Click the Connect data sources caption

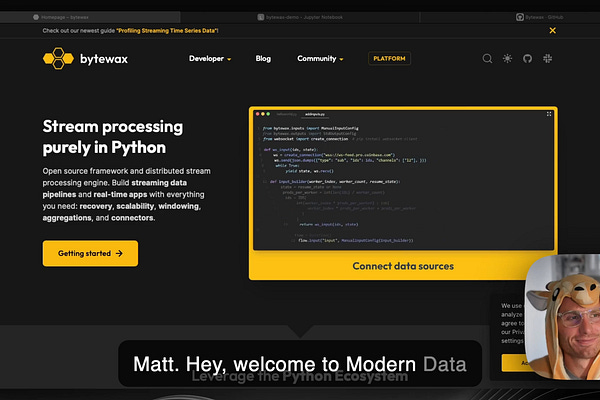click(403, 266)
